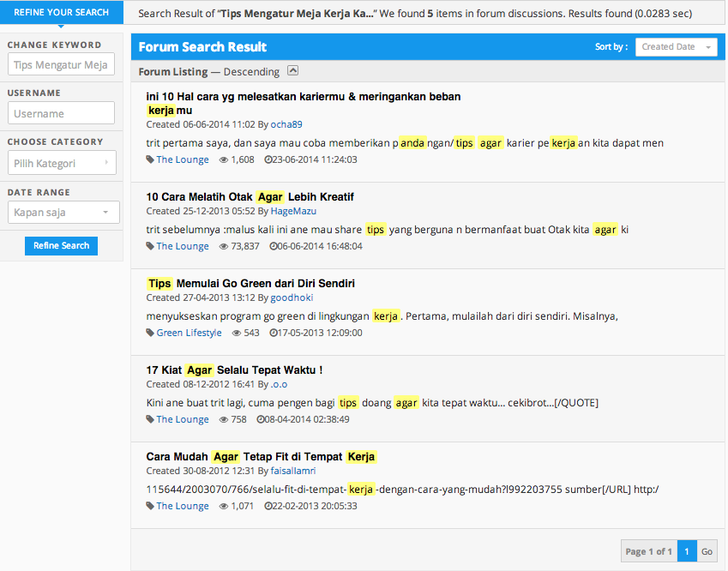Open .o.o user profile

point(279,384)
